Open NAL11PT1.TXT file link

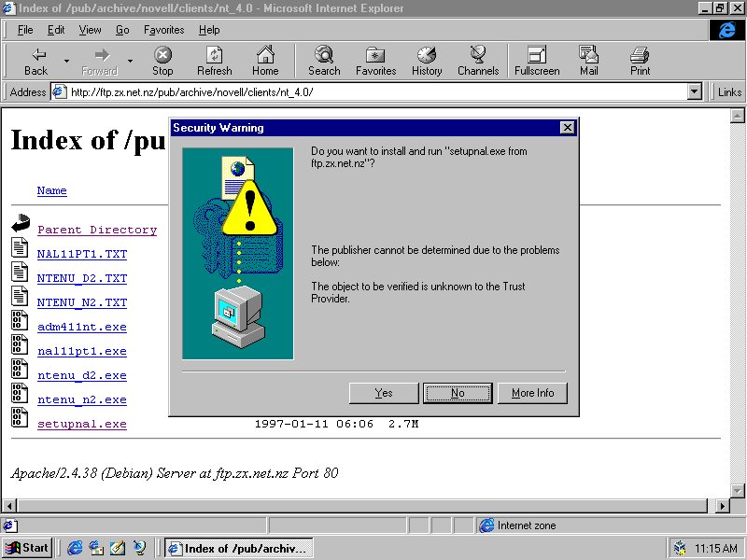tap(82, 254)
